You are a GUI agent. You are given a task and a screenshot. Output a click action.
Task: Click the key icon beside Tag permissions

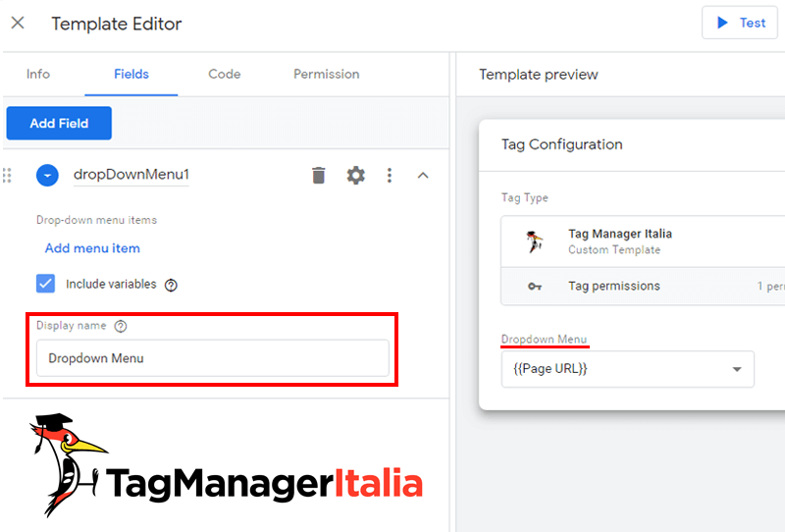point(535,287)
